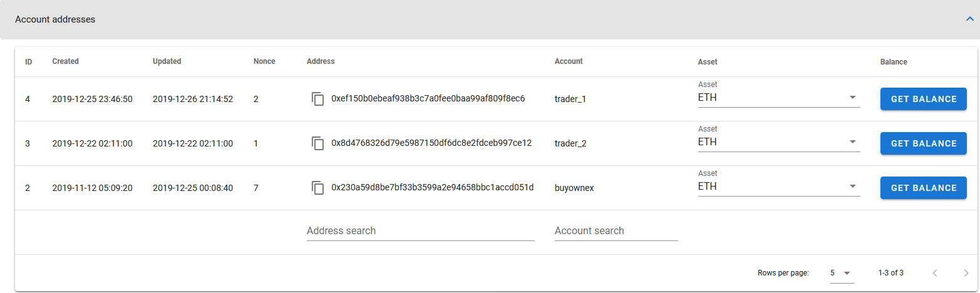Click the 1-3 of 3 pagination text
The width and height of the screenshot is (980, 293).
[x=891, y=273]
